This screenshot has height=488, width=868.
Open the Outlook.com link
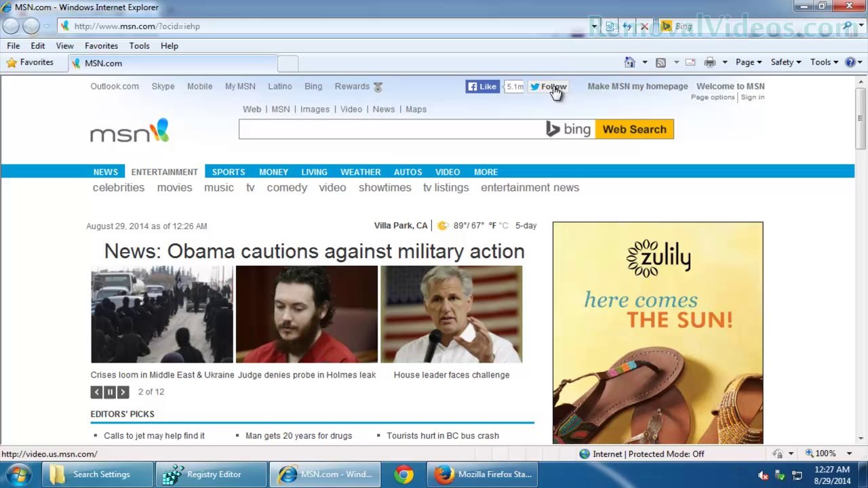pos(115,86)
